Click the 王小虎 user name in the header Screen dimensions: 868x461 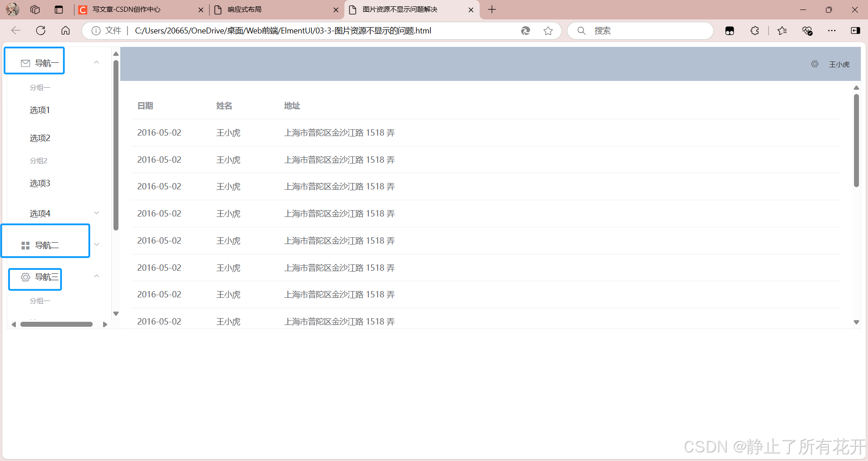coord(839,65)
